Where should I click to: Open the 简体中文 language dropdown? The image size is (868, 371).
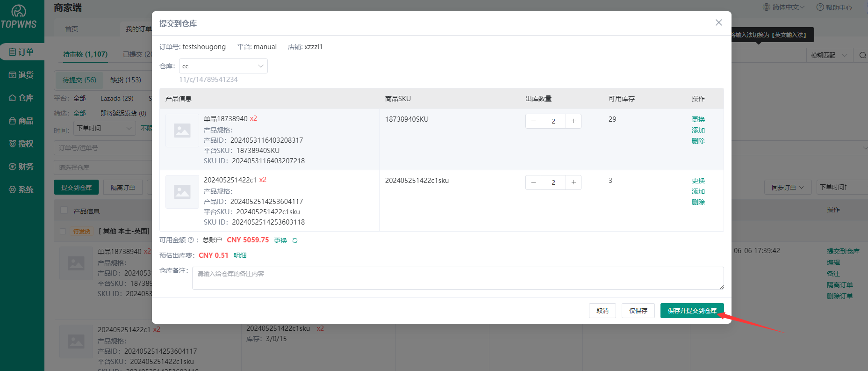click(784, 7)
